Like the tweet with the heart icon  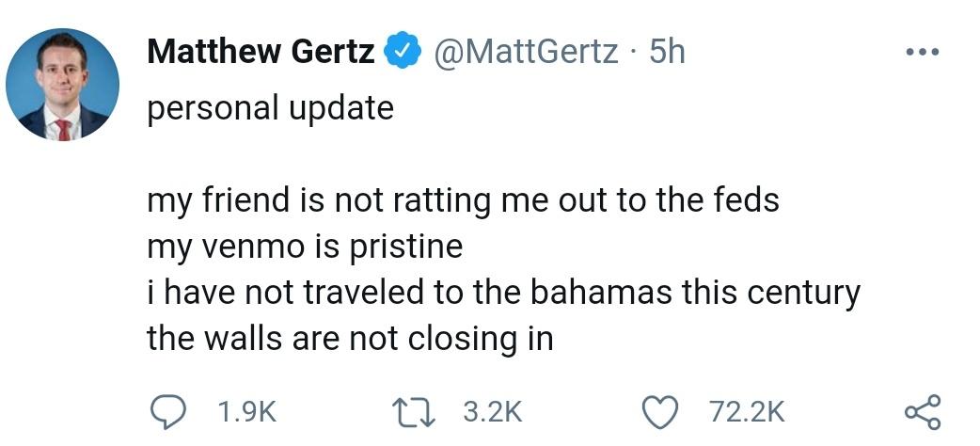click(x=660, y=411)
